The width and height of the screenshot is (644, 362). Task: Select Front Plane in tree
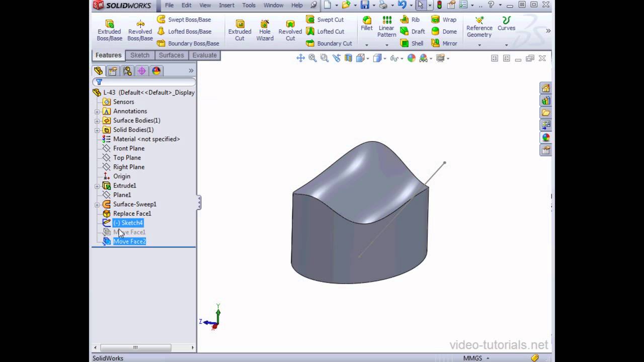click(x=129, y=148)
